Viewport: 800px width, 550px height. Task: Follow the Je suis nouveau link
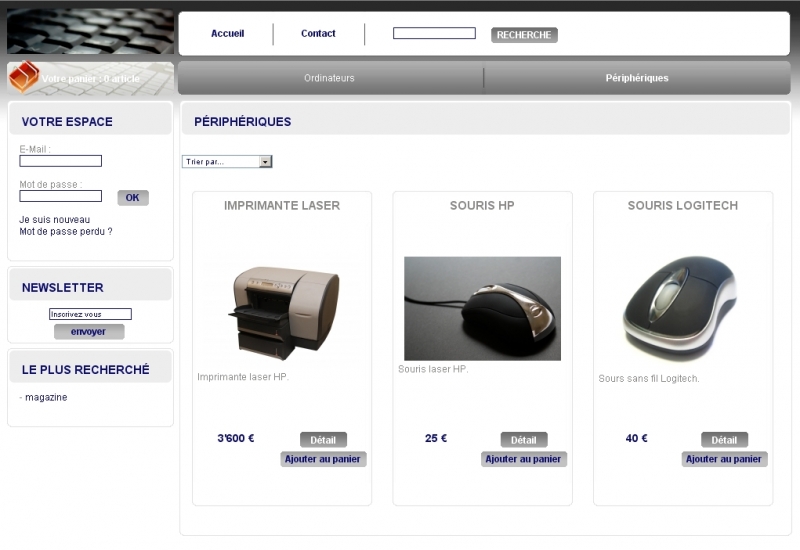[55, 219]
